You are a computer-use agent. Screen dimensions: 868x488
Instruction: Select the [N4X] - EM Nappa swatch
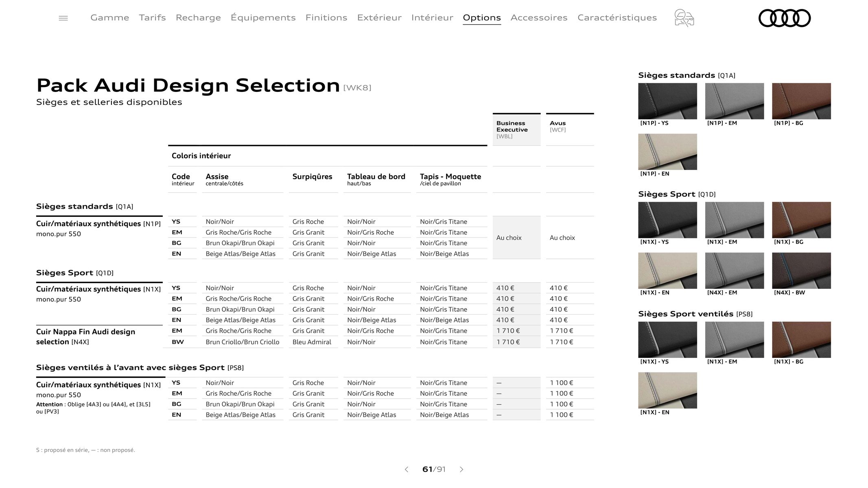tap(735, 271)
